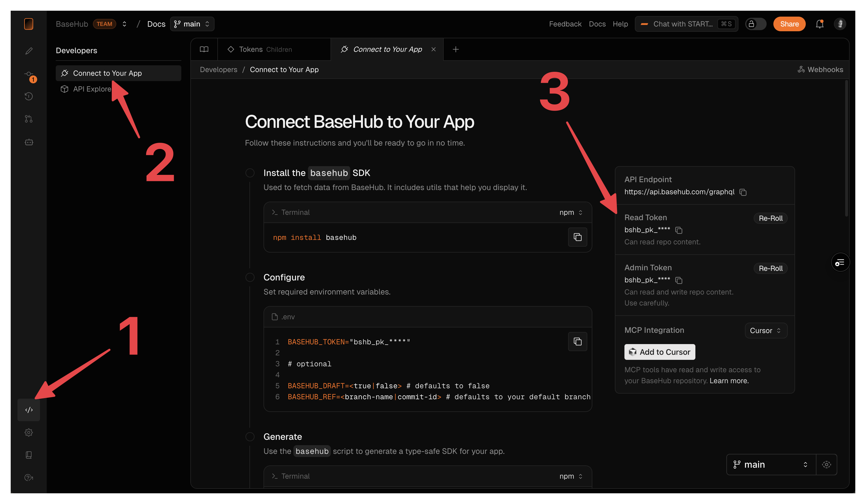Select Connect to Your App in Developers list
866x504 pixels.
(x=118, y=73)
